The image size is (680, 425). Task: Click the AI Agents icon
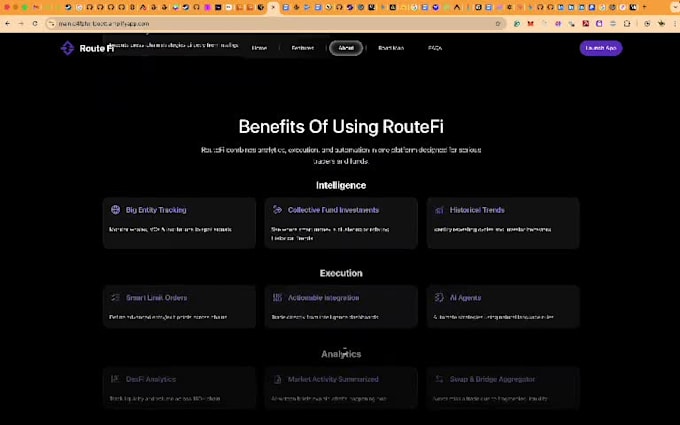(x=439, y=298)
